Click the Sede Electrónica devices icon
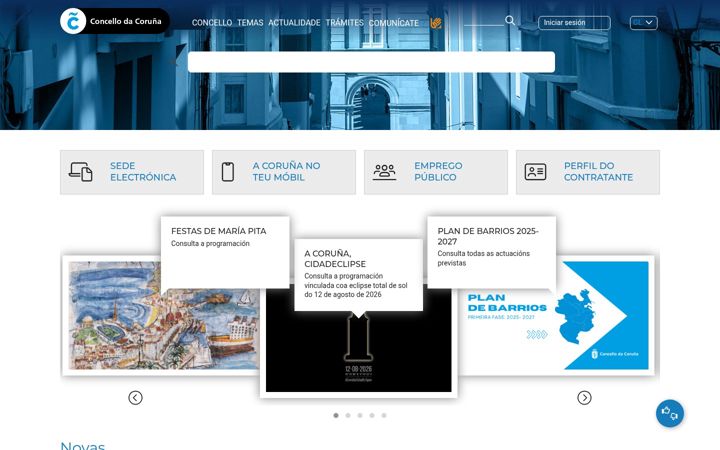 click(x=81, y=172)
